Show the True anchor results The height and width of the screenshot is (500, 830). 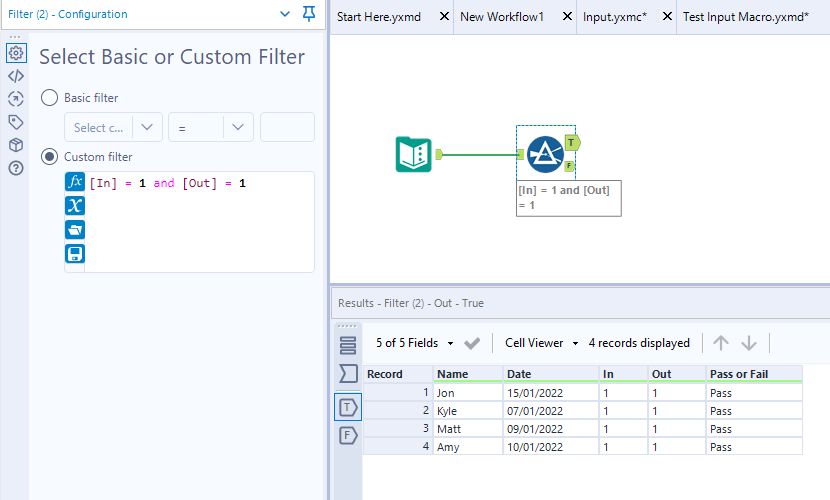(x=348, y=407)
